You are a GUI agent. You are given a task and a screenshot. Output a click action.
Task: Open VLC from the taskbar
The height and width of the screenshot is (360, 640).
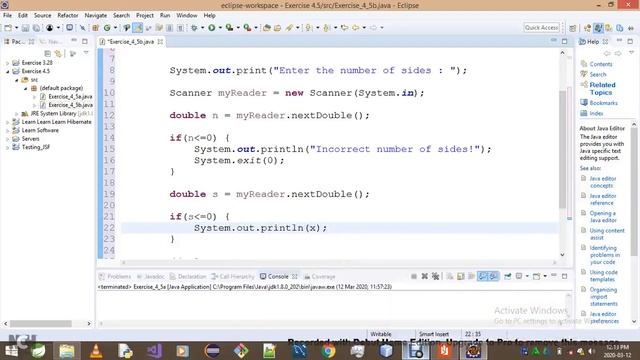coord(96,351)
